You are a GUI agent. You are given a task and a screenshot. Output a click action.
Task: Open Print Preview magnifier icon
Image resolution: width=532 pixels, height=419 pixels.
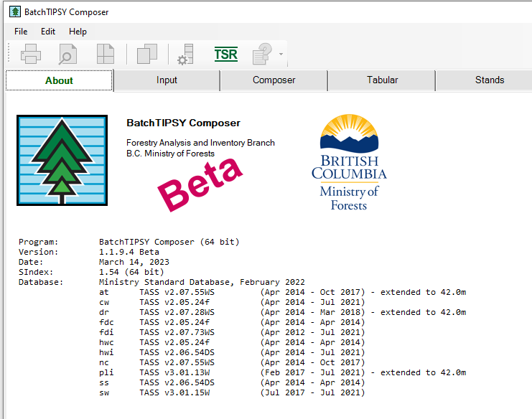pos(68,54)
